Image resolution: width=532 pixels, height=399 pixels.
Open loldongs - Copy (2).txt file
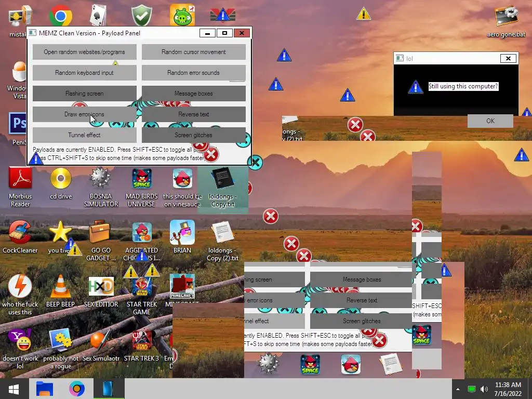tap(222, 241)
